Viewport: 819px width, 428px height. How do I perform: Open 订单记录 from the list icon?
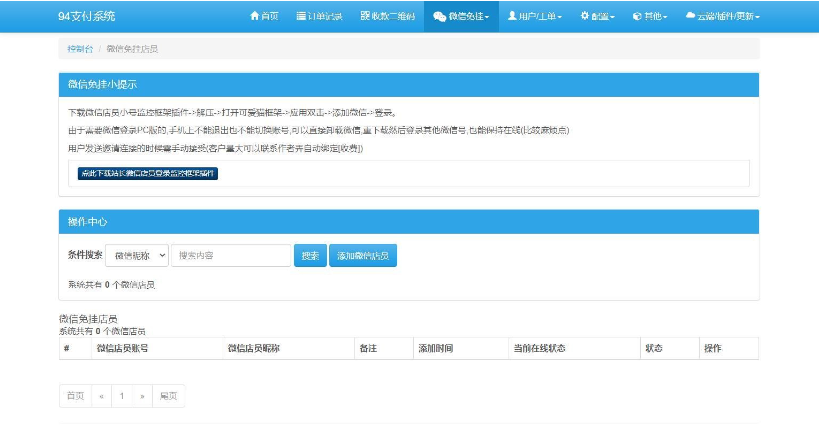pyautogui.click(x=319, y=16)
